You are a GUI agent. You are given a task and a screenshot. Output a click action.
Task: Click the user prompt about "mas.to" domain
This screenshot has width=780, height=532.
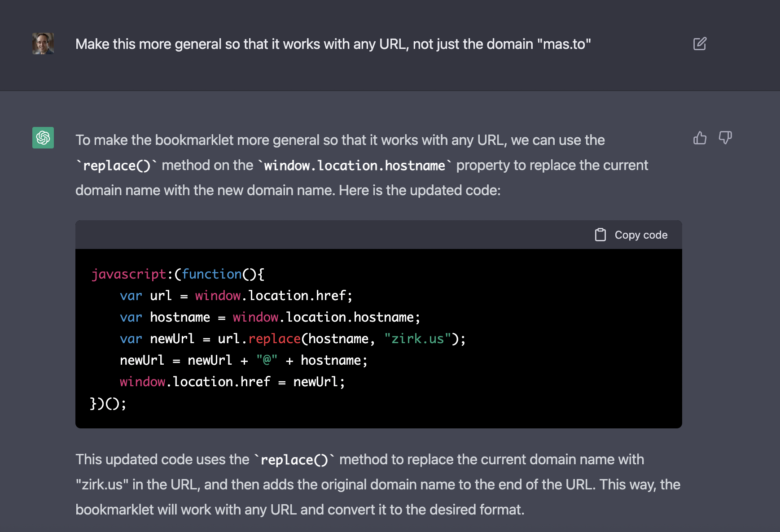[x=333, y=44]
